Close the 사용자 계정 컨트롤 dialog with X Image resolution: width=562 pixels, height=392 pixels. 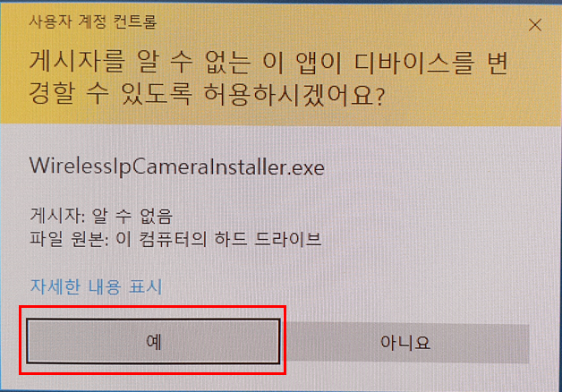(535, 25)
